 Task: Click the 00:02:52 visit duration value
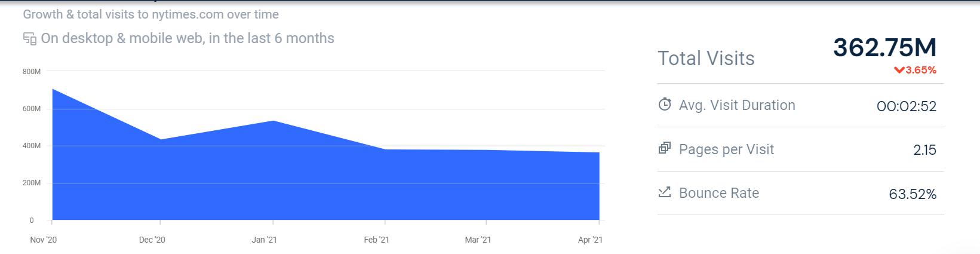pos(907,106)
